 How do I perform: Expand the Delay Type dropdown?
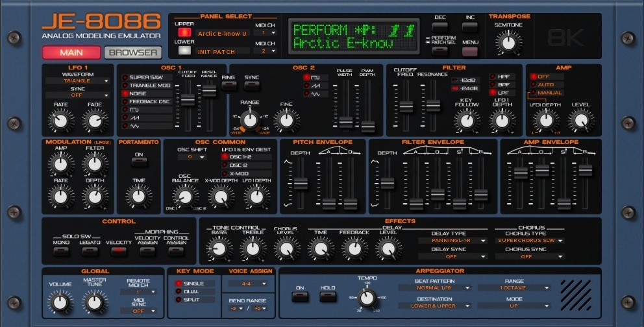(449, 240)
